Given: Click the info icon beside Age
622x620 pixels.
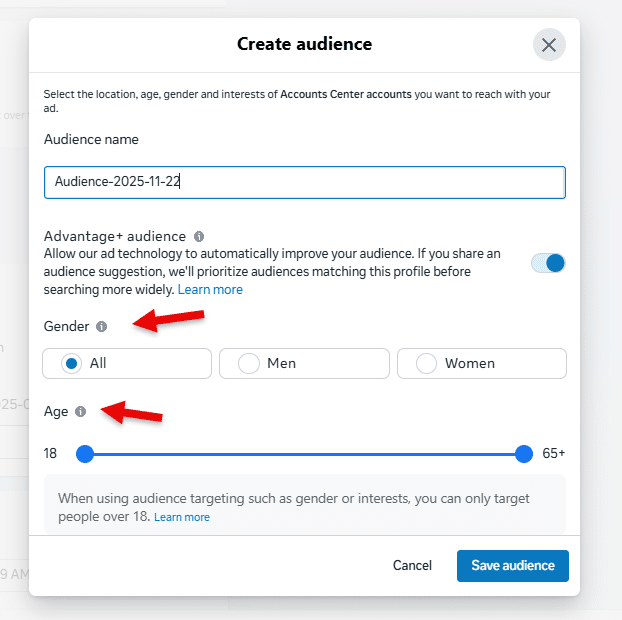Looking at the screenshot, I should coord(81,411).
